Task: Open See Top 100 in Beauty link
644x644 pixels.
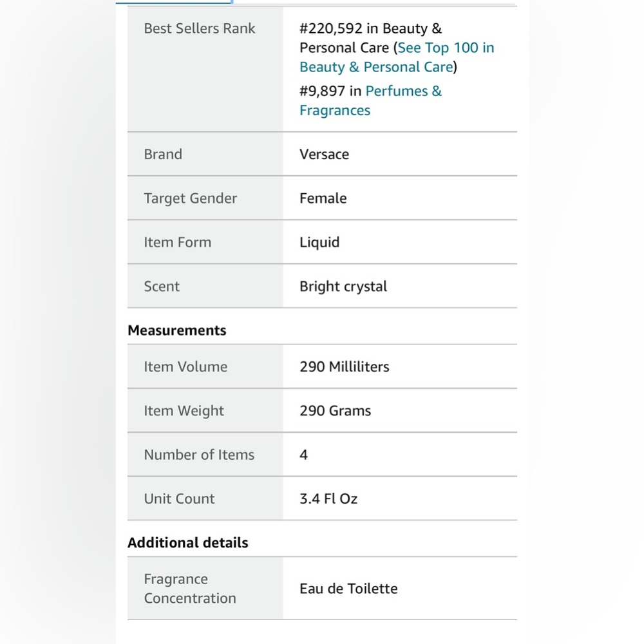Action: point(397,57)
